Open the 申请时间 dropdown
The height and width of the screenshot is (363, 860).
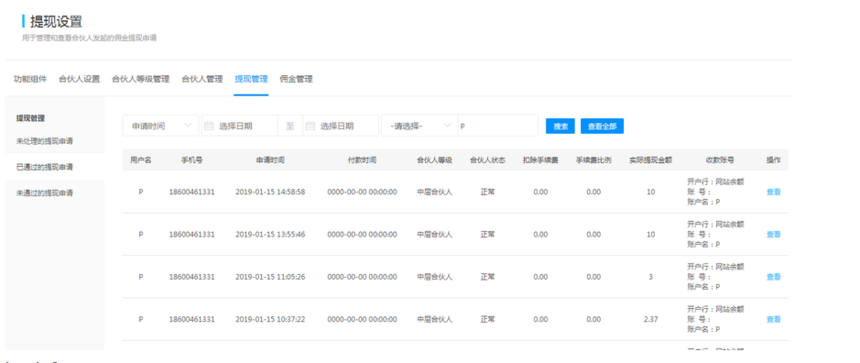(x=161, y=126)
